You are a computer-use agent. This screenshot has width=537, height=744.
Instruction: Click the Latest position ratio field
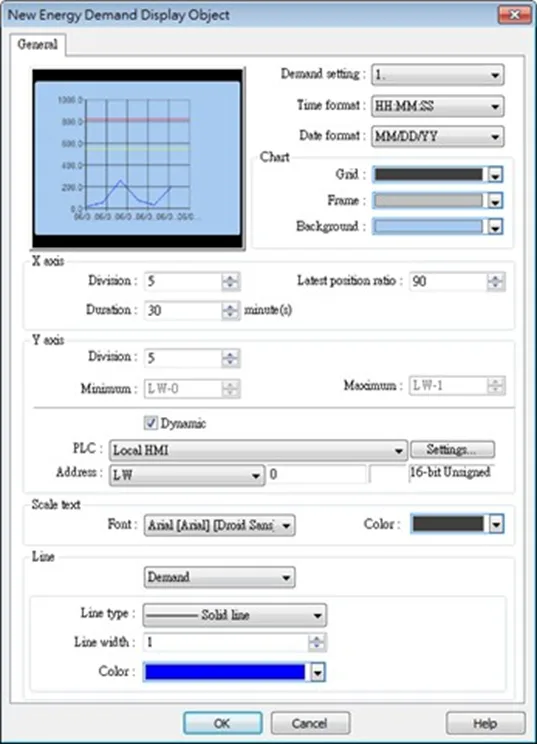[448, 281]
